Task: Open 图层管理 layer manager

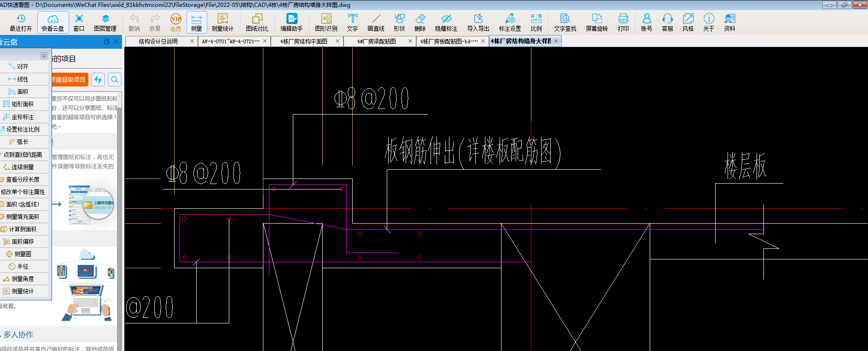Action: point(105,23)
